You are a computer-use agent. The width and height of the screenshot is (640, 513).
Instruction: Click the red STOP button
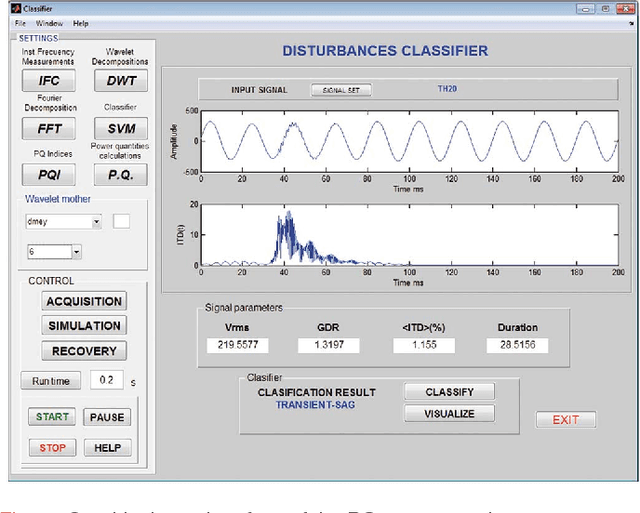click(x=52, y=448)
